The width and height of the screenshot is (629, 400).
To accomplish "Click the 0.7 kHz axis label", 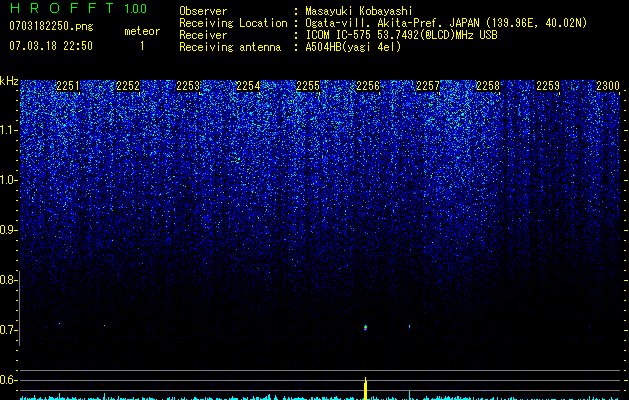I will pyautogui.click(x=8, y=330).
